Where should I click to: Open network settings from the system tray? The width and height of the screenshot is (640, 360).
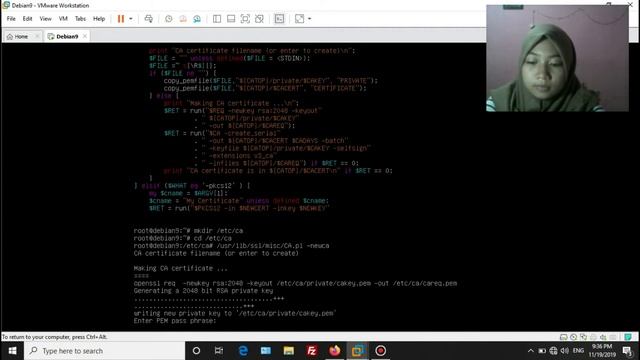pos(553,351)
